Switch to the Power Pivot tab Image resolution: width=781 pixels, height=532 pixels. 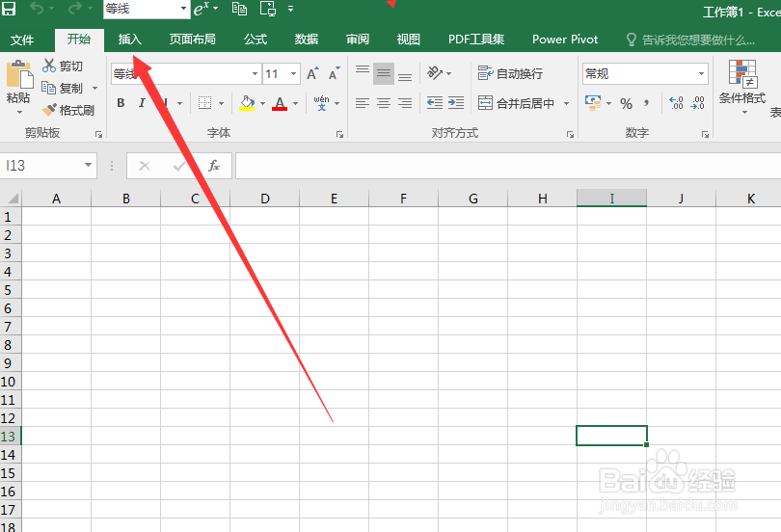point(565,39)
